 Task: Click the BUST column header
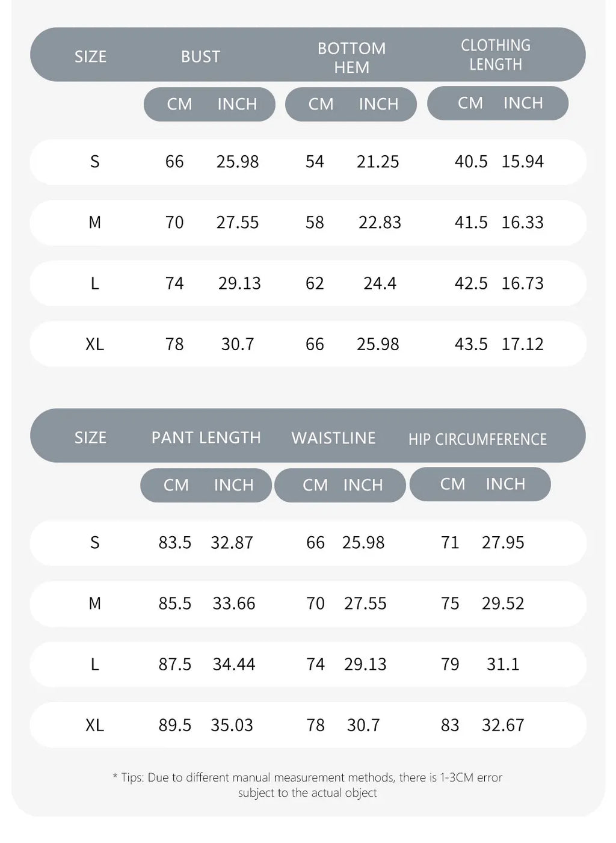click(200, 57)
